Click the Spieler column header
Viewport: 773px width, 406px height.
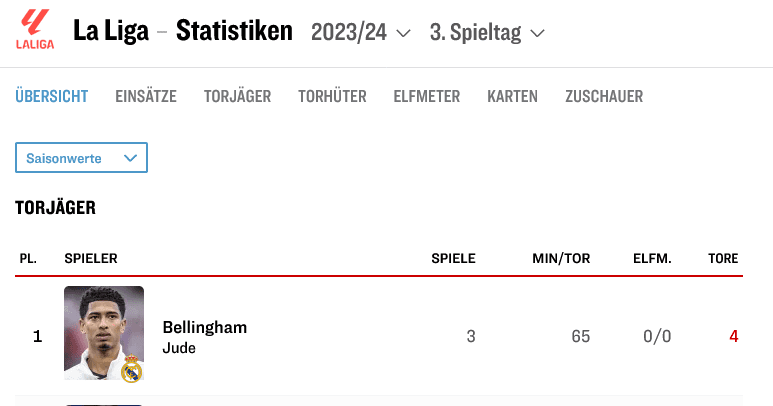[x=91, y=258]
